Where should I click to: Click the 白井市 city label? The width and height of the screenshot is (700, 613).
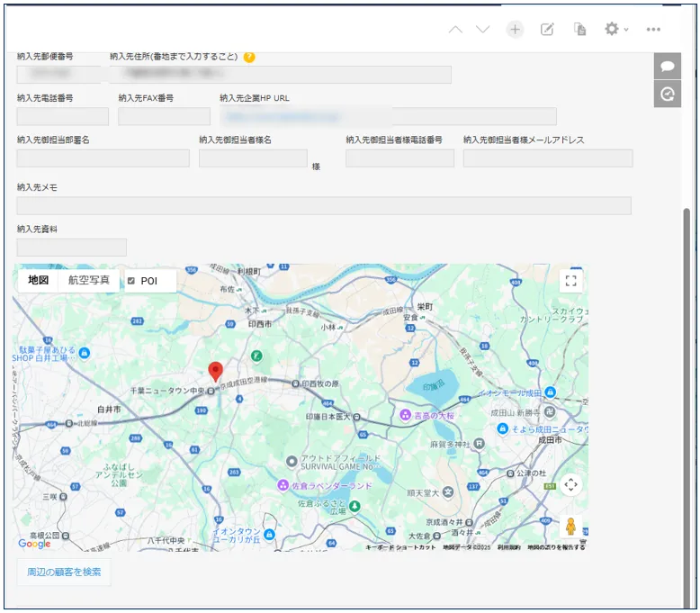[109, 409]
